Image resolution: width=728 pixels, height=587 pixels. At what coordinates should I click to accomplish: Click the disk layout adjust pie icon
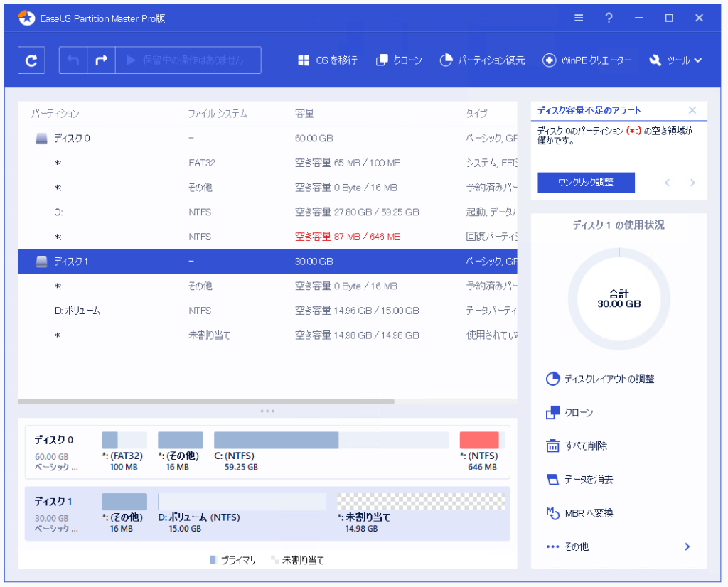coord(552,379)
